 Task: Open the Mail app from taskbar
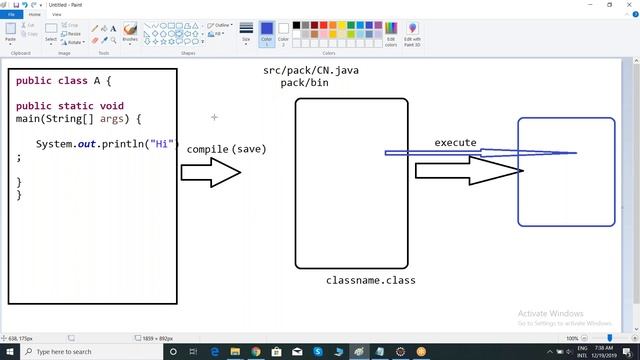point(297,351)
